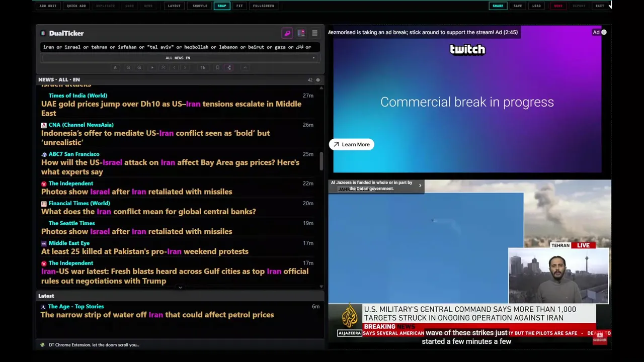The height and width of the screenshot is (362, 644).
Task: Click the double-chevron up icon
Action: [163, 67]
